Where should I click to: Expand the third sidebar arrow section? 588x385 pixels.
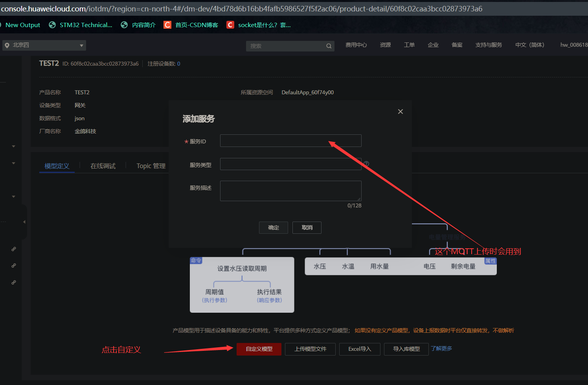point(14,196)
